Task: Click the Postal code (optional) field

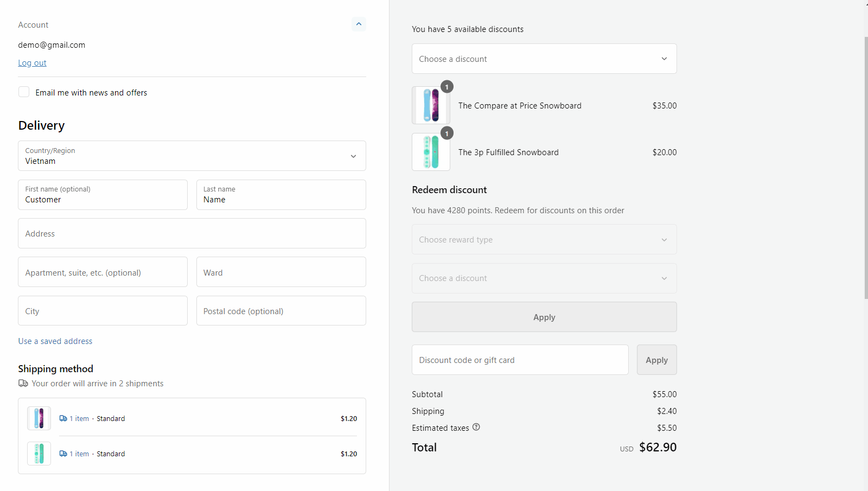Action: [280, 311]
